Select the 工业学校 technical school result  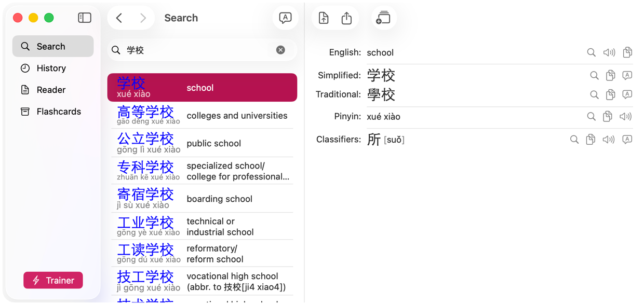point(202,226)
